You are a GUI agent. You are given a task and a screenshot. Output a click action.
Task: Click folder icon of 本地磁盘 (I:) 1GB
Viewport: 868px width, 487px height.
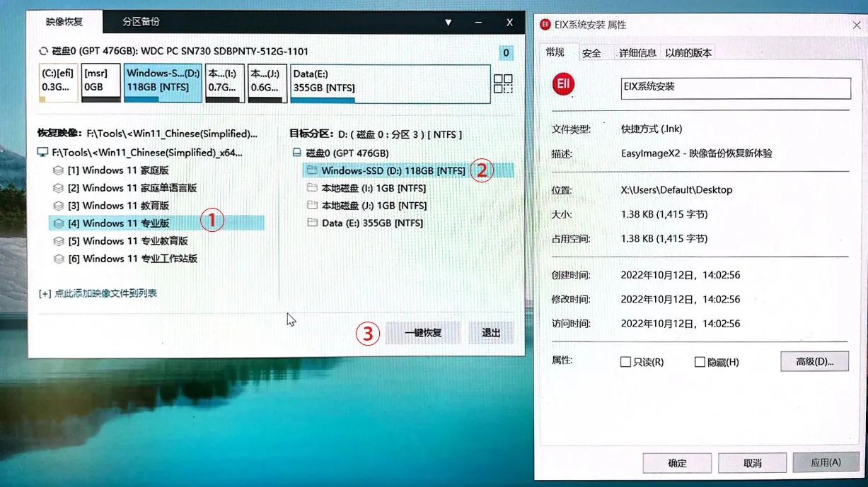click(312, 188)
